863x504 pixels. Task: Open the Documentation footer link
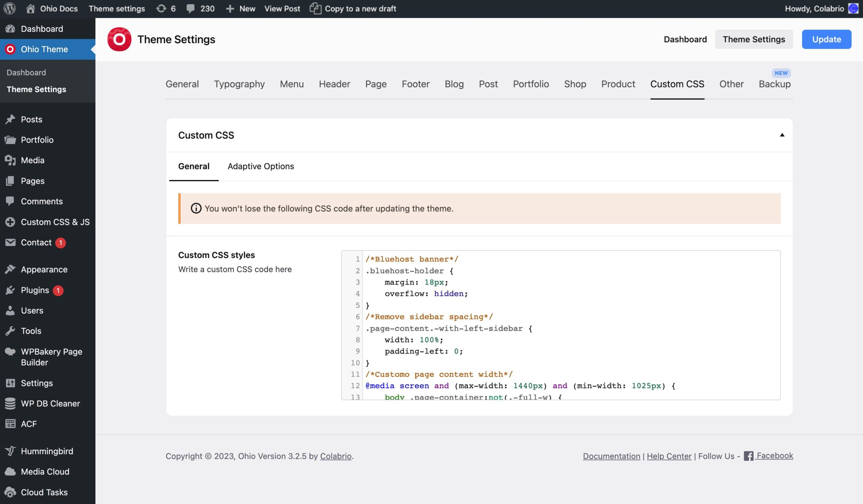pyautogui.click(x=611, y=456)
